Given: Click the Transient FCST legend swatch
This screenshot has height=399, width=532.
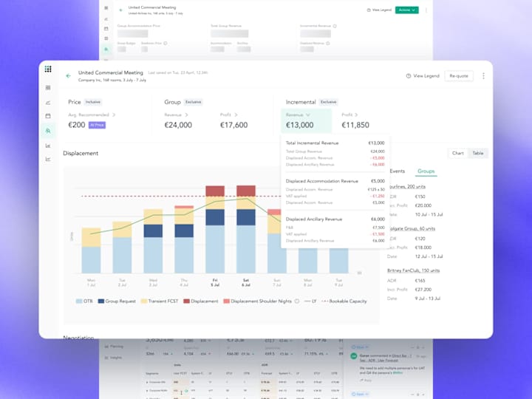Looking at the screenshot, I should 143,301.
